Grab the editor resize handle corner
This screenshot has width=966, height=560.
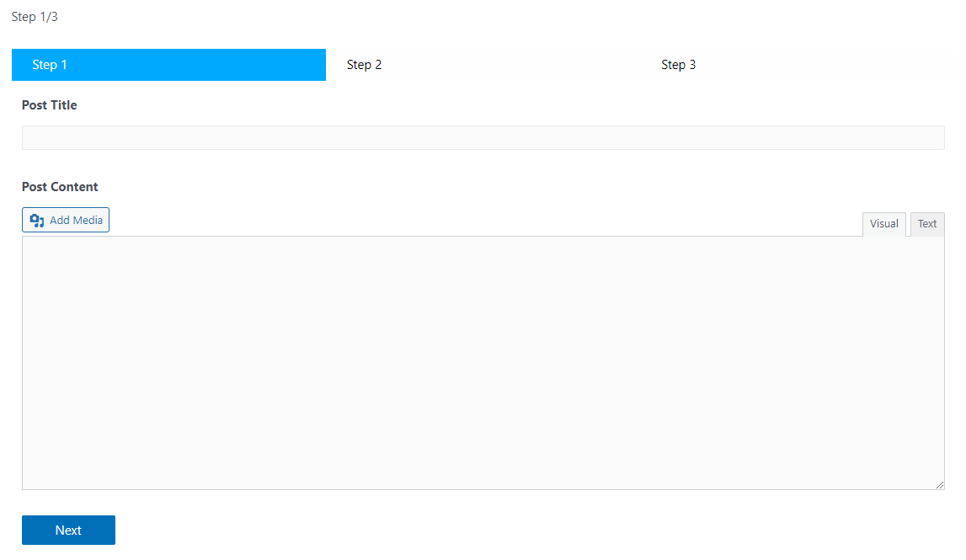(x=940, y=485)
